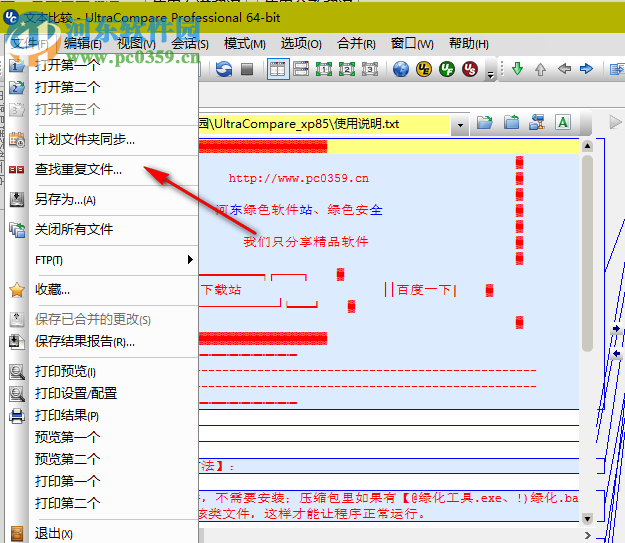Select the side-by-side layout icon

point(278,69)
